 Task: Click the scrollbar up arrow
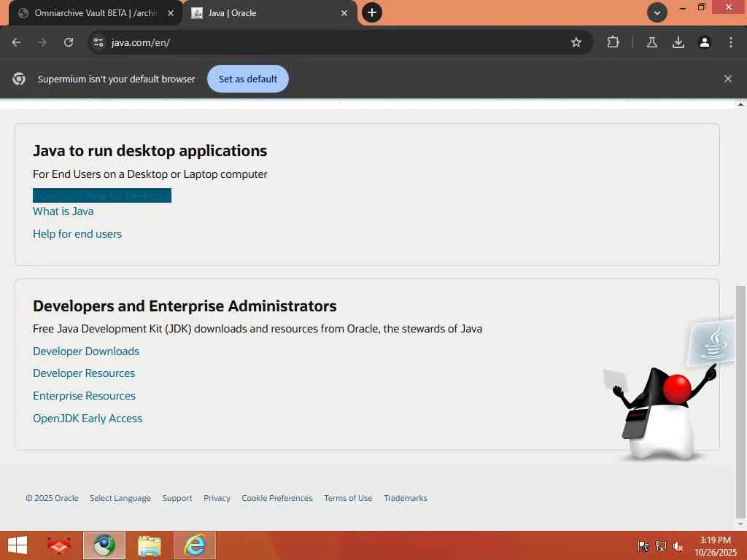740,104
